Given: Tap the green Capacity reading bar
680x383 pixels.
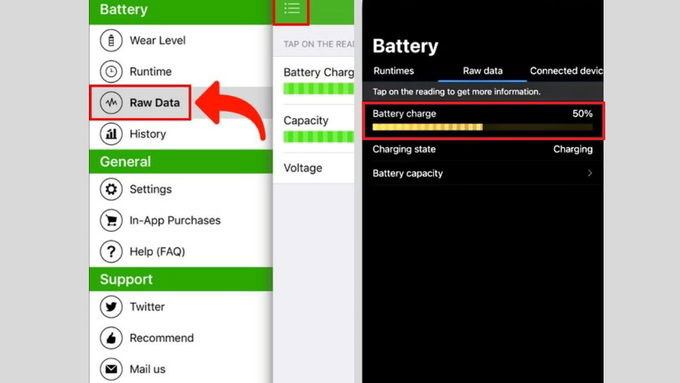Looking at the screenshot, I should tap(318, 137).
